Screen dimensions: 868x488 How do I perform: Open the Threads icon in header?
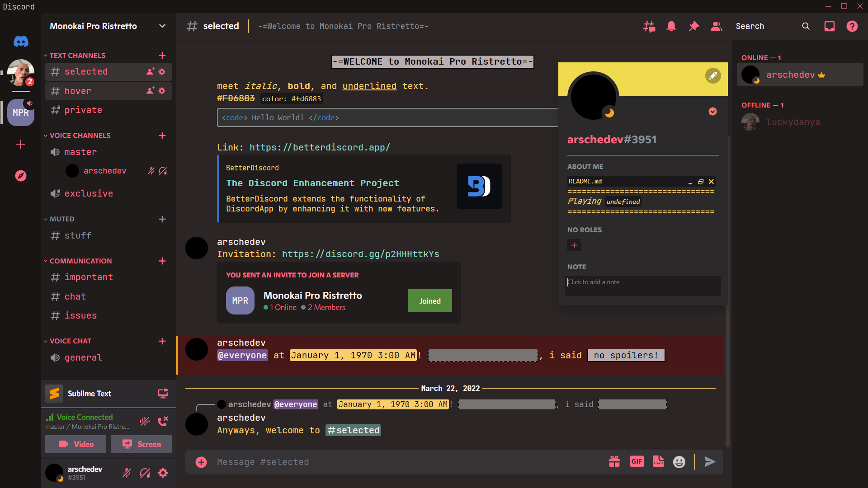649,26
